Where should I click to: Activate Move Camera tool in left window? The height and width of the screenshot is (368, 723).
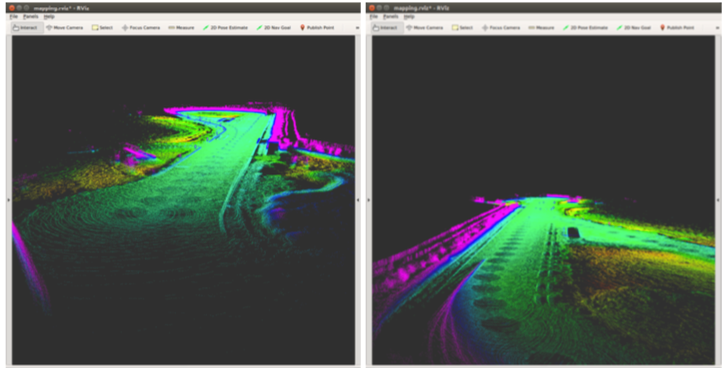point(65,28)
